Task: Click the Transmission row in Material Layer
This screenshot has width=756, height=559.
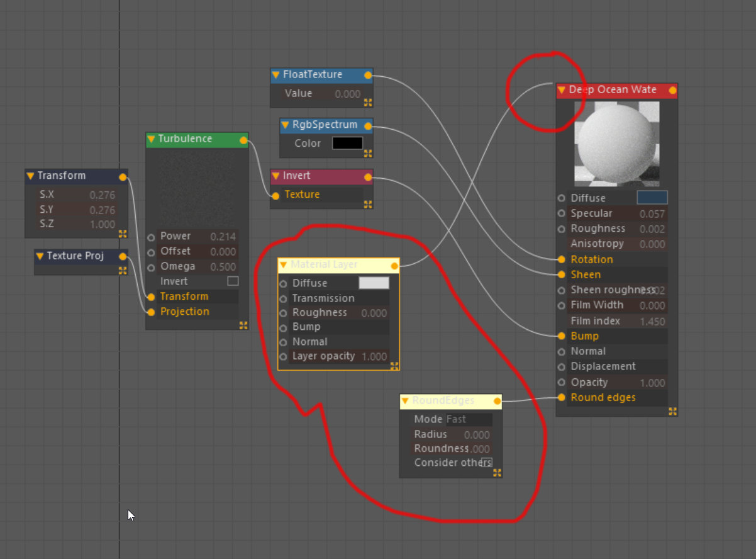Action: (339, 298)
